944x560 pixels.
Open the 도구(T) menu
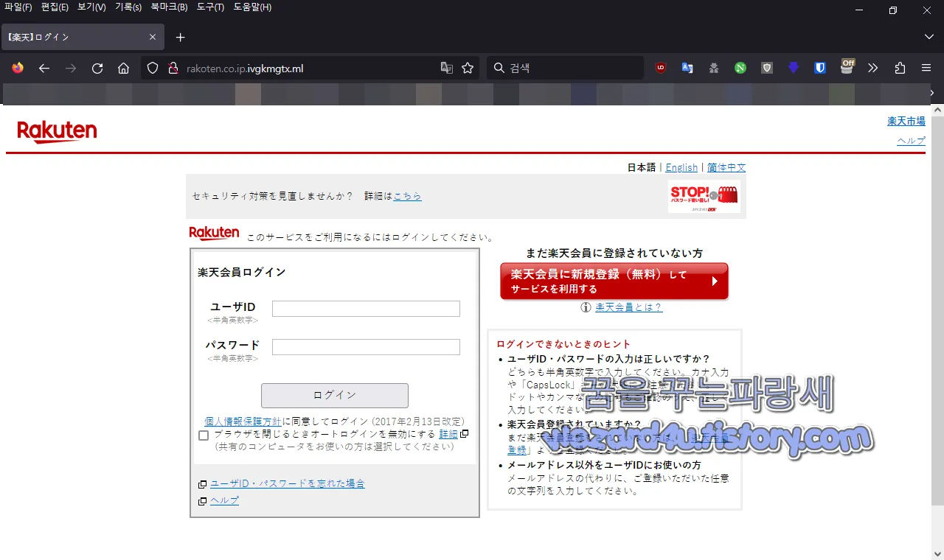210,7
